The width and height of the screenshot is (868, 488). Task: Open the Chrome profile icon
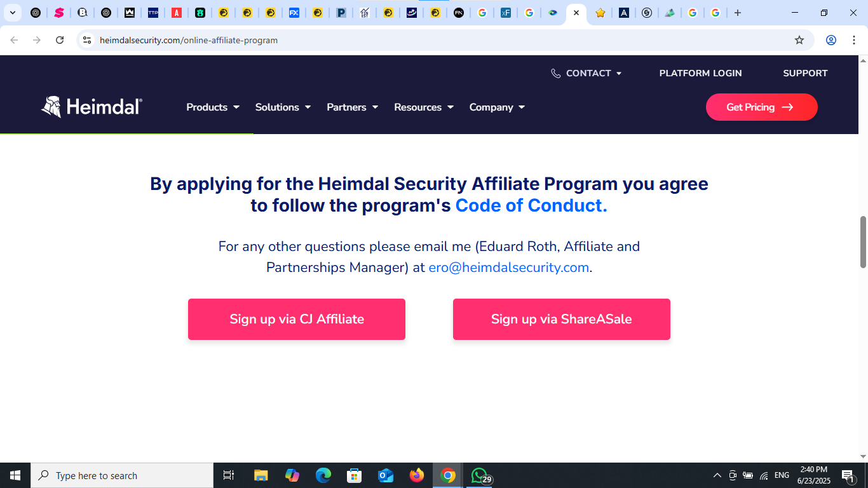(831, 40)
